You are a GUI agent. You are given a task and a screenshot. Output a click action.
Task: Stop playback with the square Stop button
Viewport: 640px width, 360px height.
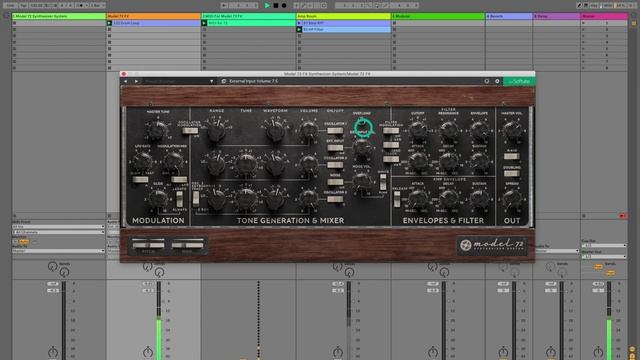(x=276, y=6)
